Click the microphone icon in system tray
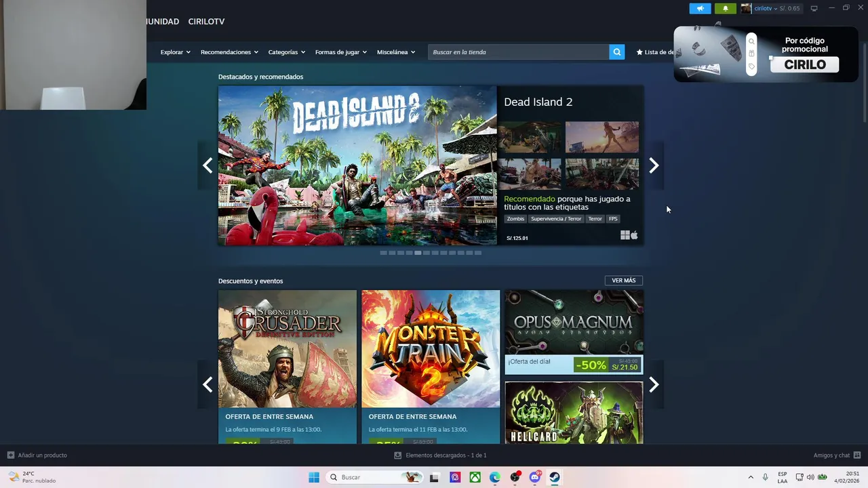The image size is (868, 488). pyautogui.click(x=766, y=477)
